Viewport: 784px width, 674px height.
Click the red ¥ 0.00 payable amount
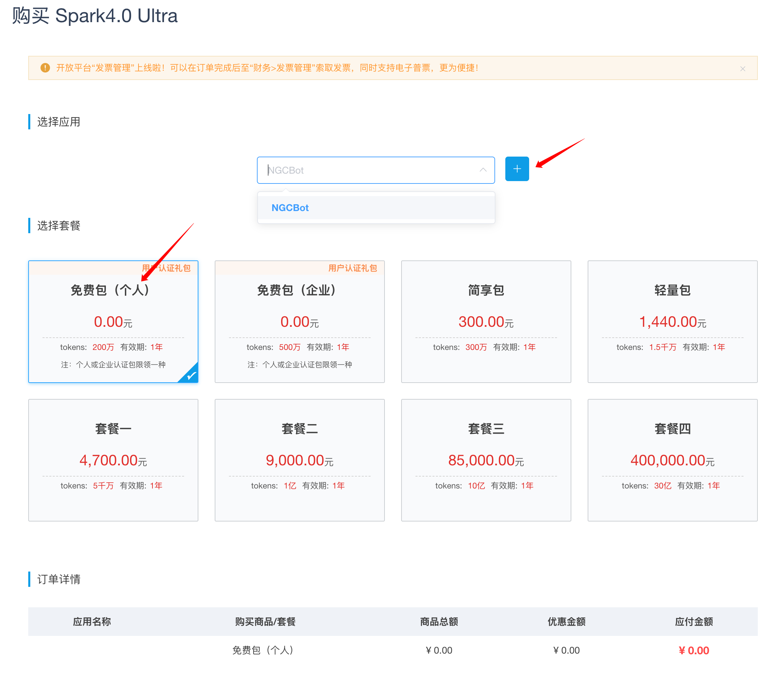click(x=693, y=650)
